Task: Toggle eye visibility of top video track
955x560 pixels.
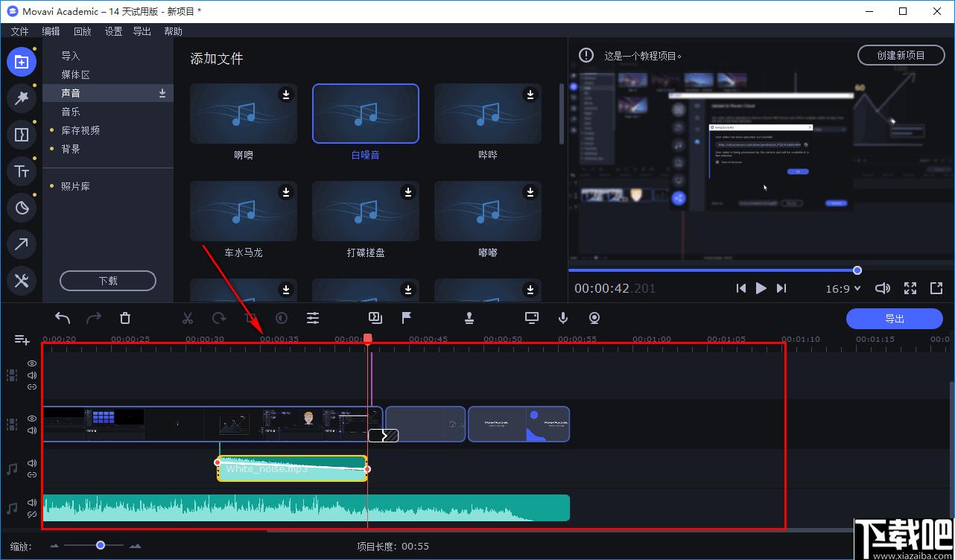Action: [32, 363]
